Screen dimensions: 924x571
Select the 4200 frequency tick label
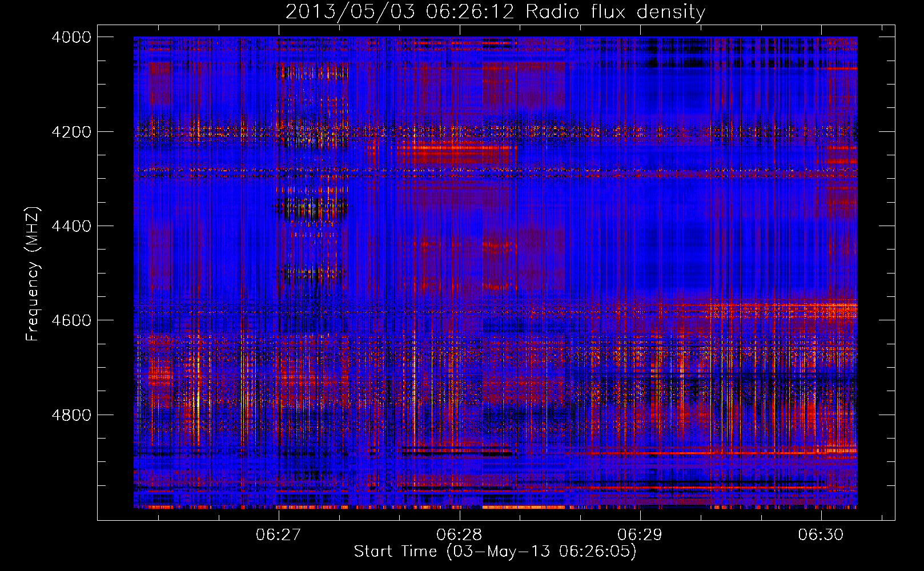[71, 132]
